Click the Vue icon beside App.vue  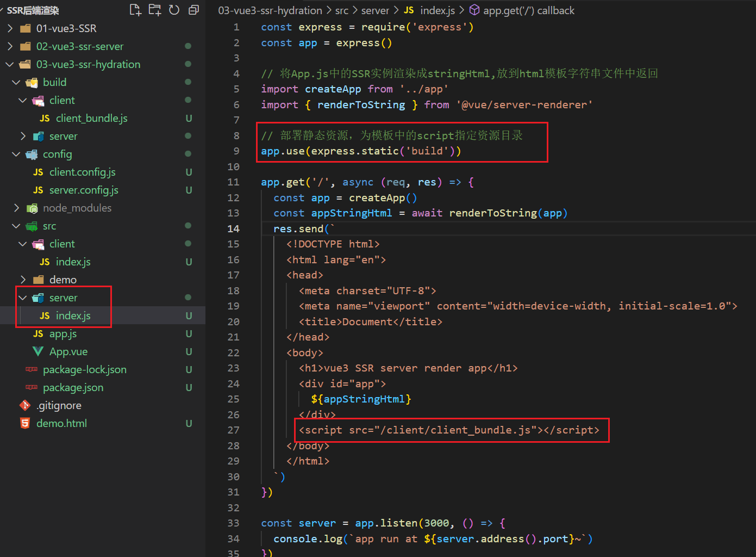pos(38,351)
